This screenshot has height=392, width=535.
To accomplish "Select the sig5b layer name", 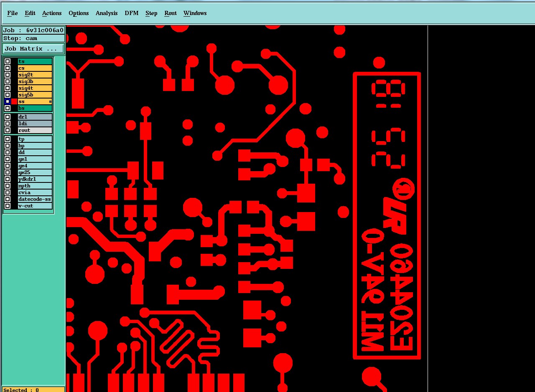I will click(35, 95).
